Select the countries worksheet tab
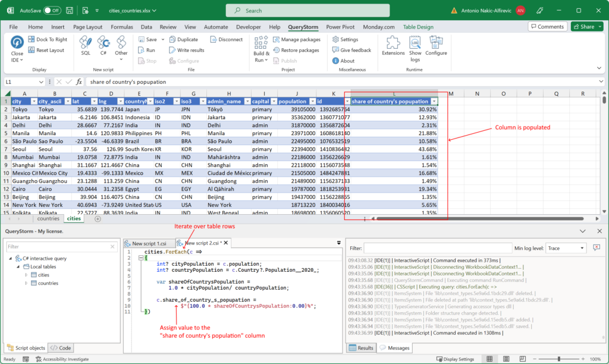 coord(48,218)
